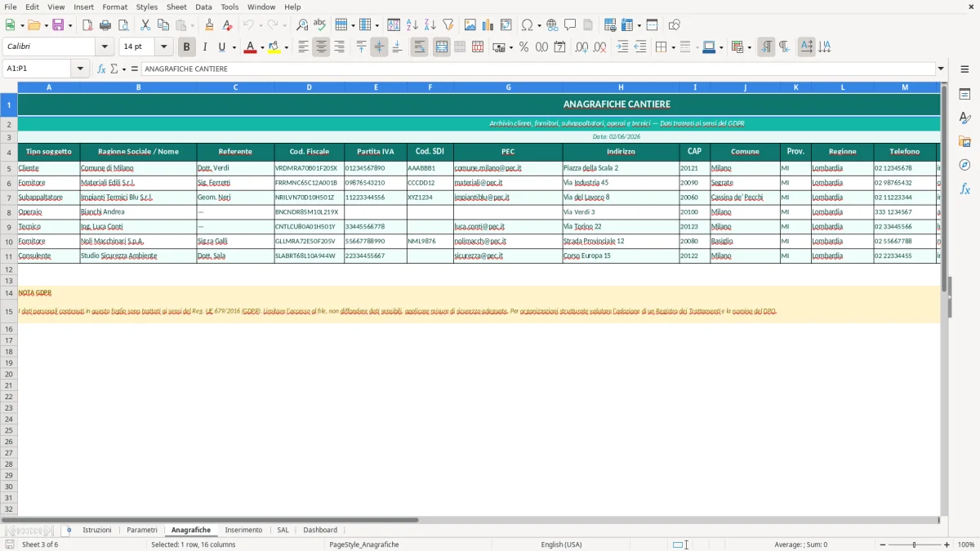Click the red font color swatch
The height and width of the screenshot is (551, 980).
pos(250,47)
